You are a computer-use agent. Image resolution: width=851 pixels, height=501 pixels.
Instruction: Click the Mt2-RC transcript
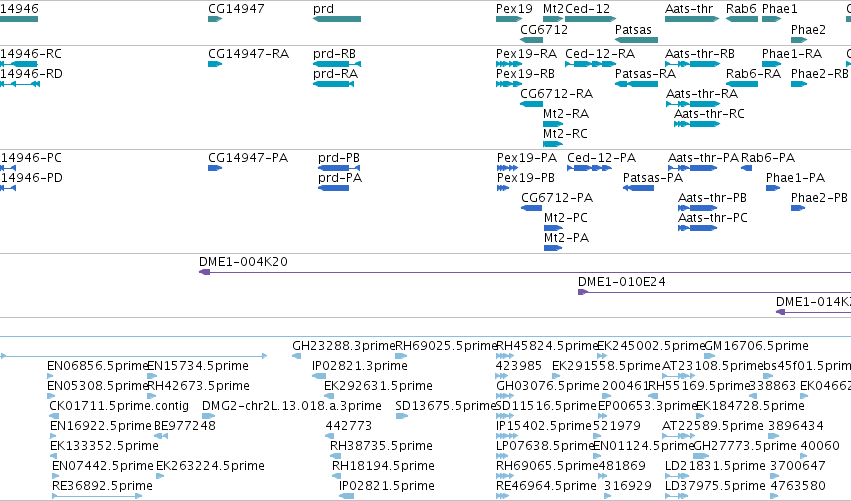(x=552, y=144)
